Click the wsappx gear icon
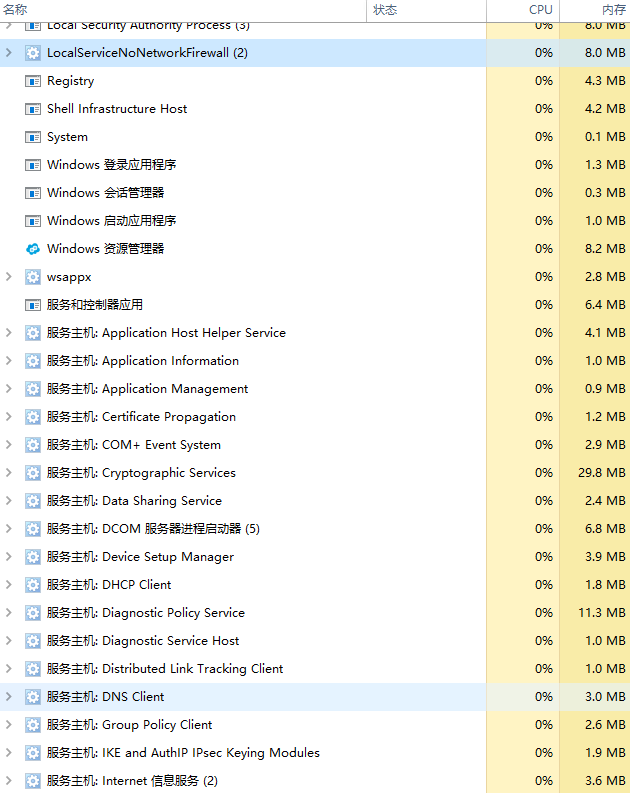 [33, 277]
